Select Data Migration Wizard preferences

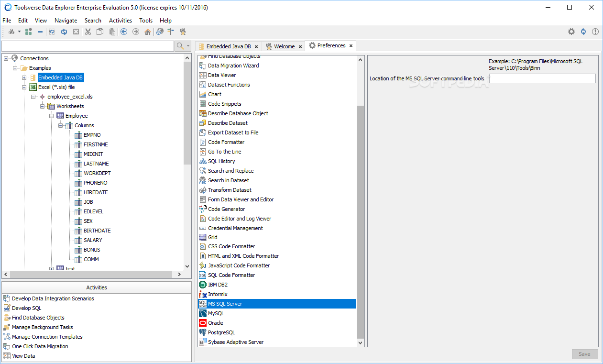click(233, 66)
